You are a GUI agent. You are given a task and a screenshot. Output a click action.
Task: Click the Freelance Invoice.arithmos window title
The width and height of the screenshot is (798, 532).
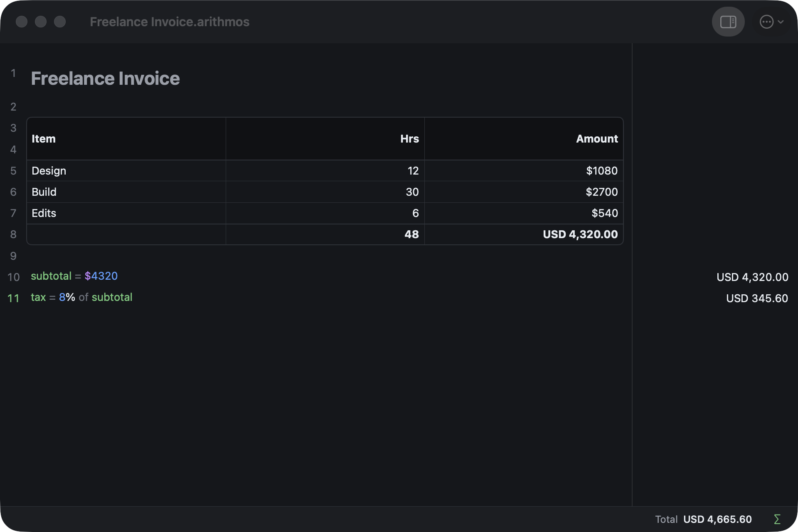click(170, 22)
